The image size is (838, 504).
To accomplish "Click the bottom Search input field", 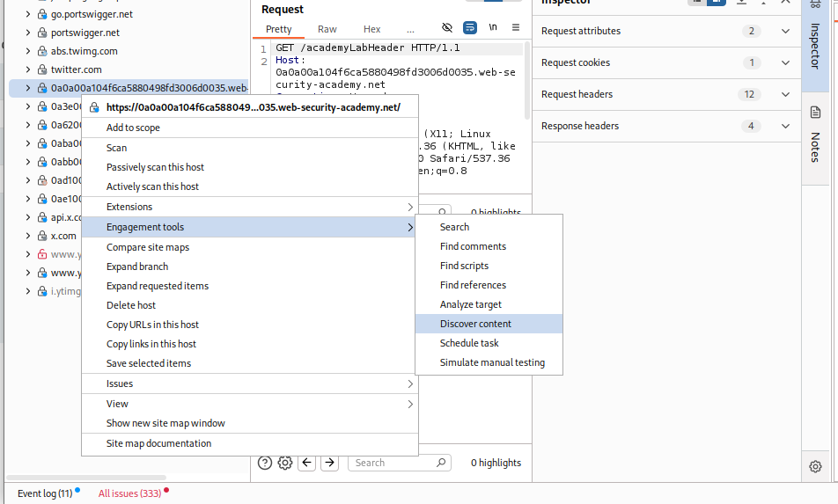I will [x=392, y=463].
